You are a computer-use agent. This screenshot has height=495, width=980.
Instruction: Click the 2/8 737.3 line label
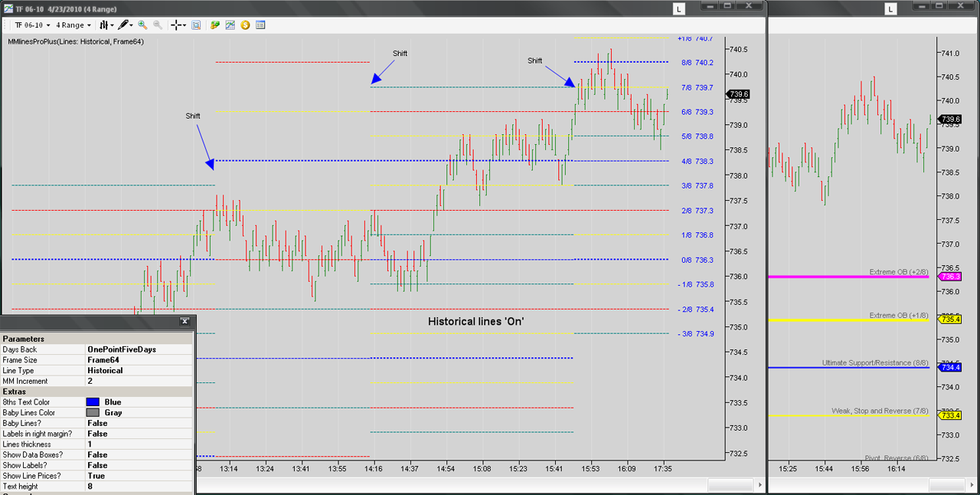pyautogui.click(x=697, y=211)
